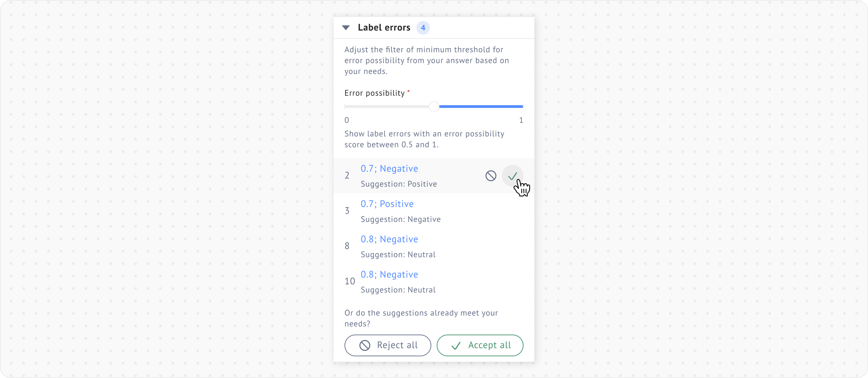Accept suggestion for row 2 checkmark
The height and width of the screenshot is (378, 868).
click(x=512, y=176)
